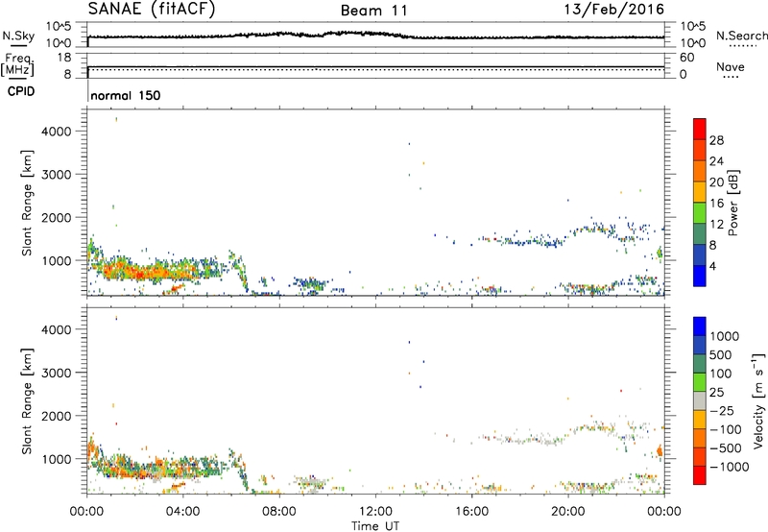The image size is (768, 532).
Task: Click 'Slant Range [km]' label of power panel
Action: (27, 203)
